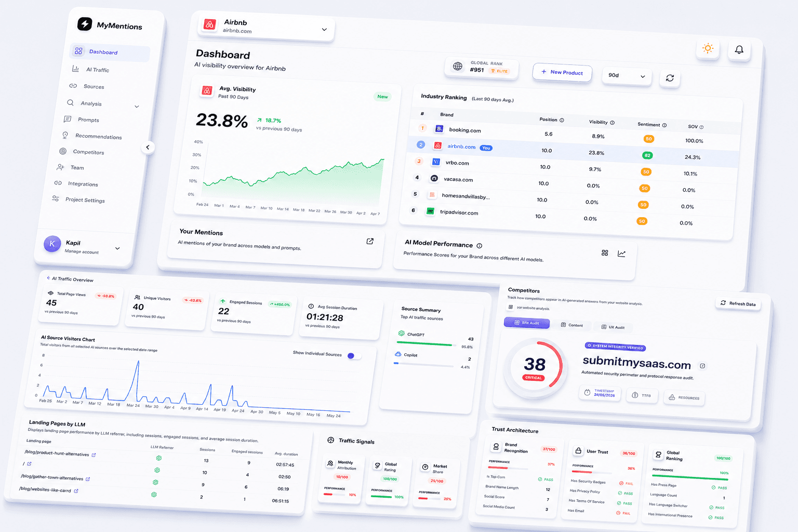Click the Avg. Visibility New badge
Screen dimensions: 798x532
pos(382,97)
